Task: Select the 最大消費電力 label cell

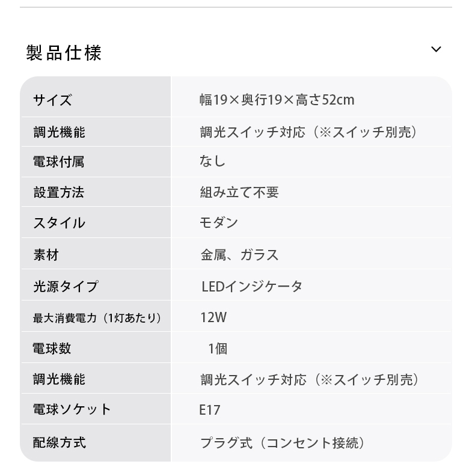Action: (x=97, y=317)
